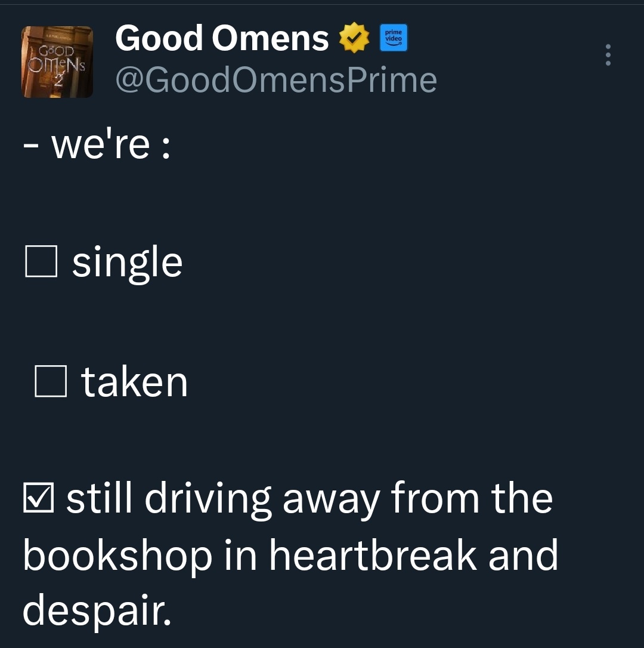Click the gold verified checkmark badge

point(354,38)
